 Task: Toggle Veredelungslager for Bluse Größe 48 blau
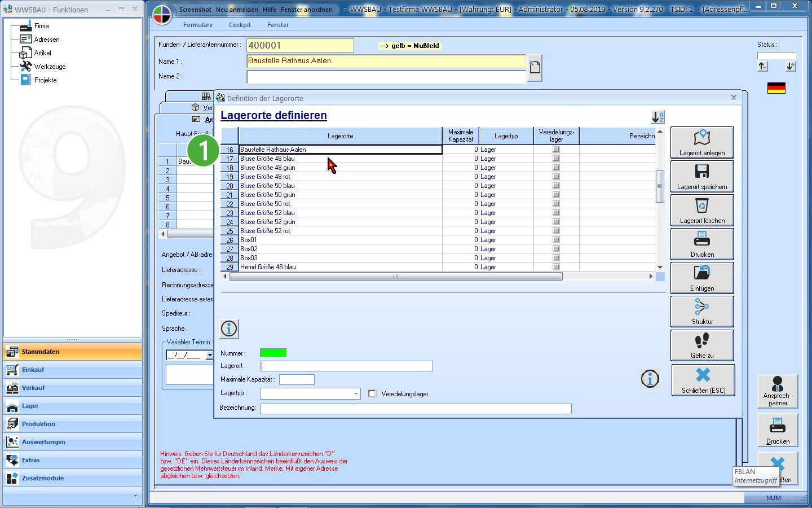[556, 159]
